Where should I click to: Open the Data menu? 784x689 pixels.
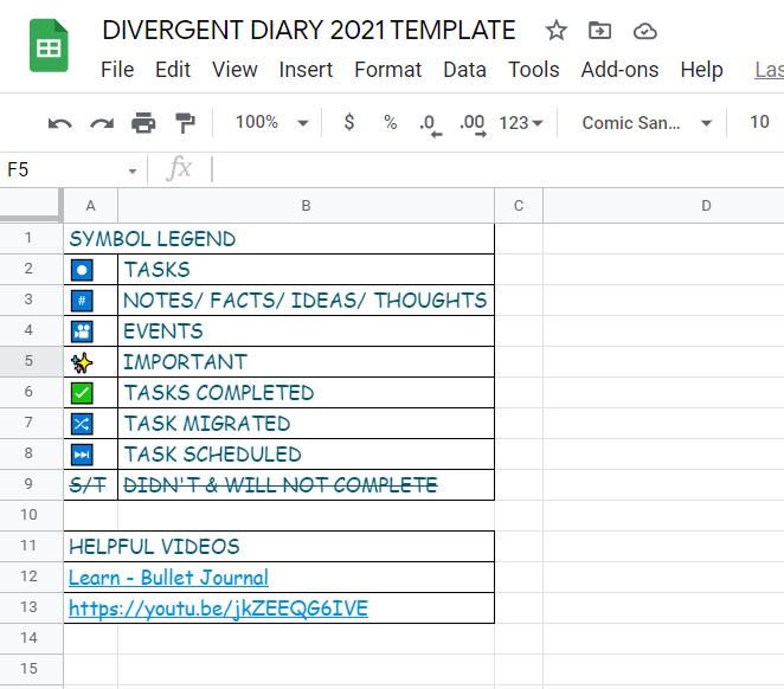pyautogui.click(x=465, y=70)
